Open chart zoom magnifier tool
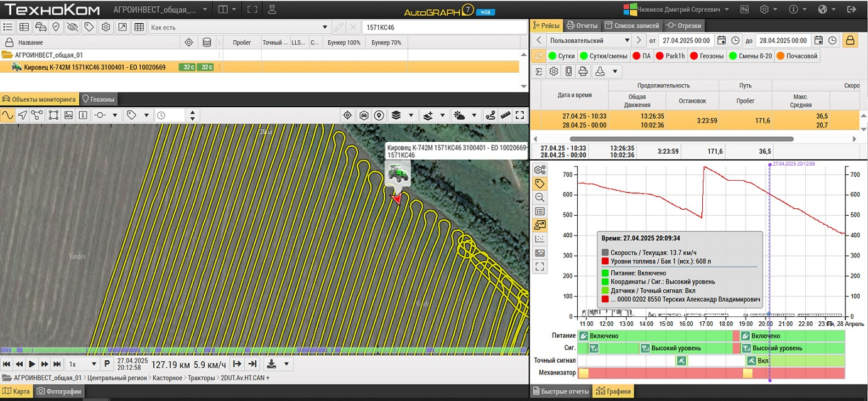 pos(540,197)
